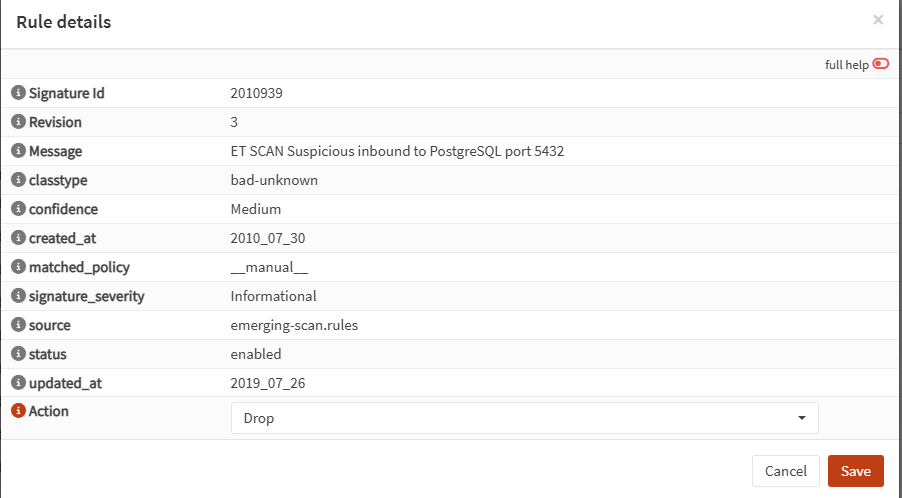Viewport: 902px width, 498px height.
Task: Click the info icon beside Revision
Action: pyautogui.click(x=18, y=121)
